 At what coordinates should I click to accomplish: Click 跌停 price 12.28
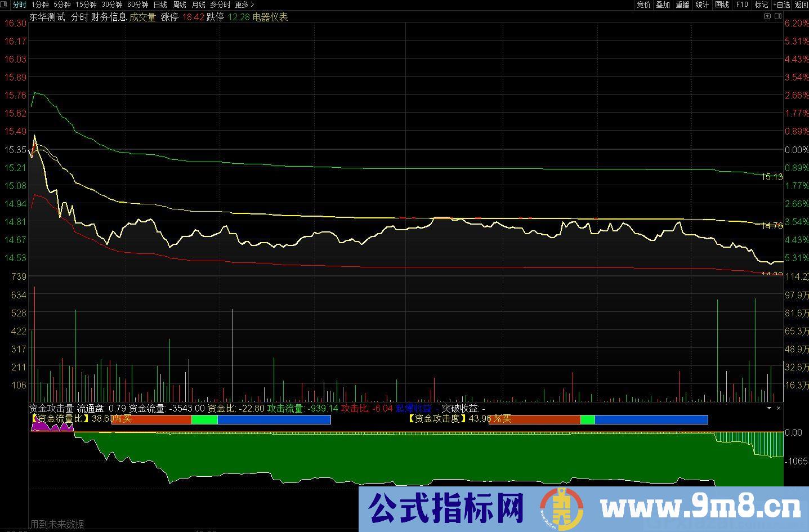238,17
